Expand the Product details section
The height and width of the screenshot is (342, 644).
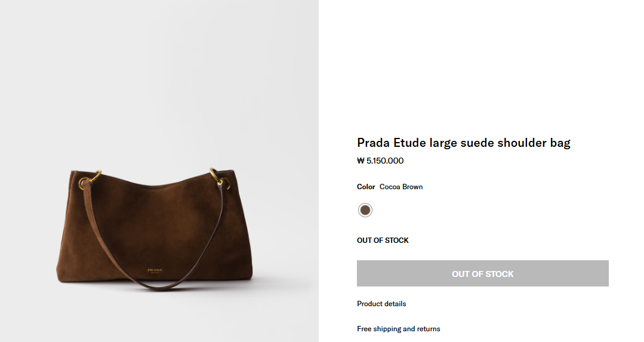click(x=381, y=304)
